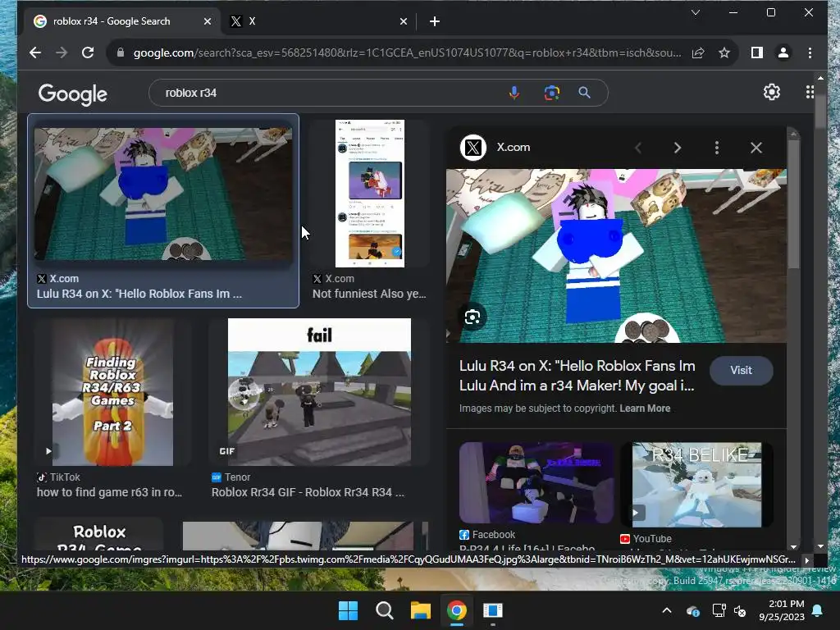
Task: Close the Google Search tab
Action: tap(208, 21)
